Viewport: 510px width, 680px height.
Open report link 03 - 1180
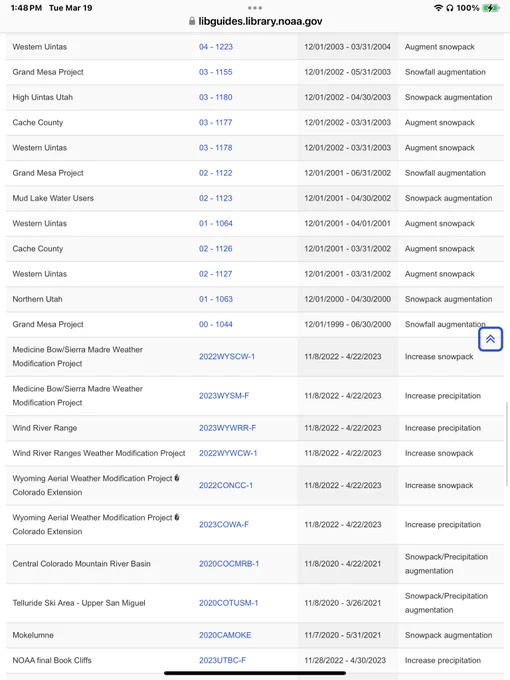pyautogui.click(x=216, y=97)
